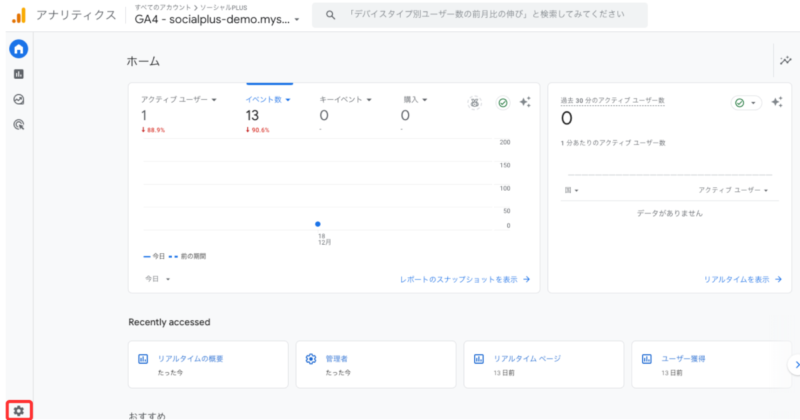Expand the アクティブ ユーザー metric dropdown
This screenshot has width=800, height=420.
179,99
